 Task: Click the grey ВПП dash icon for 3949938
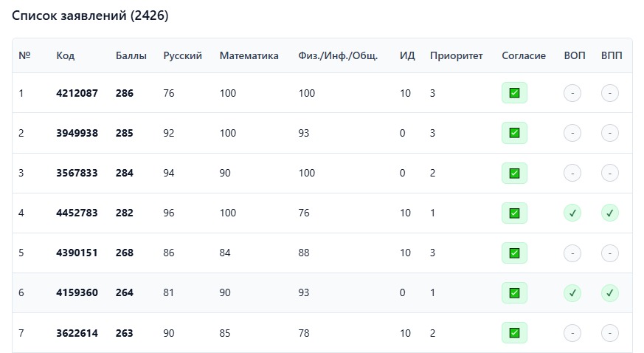coord(609,133)
